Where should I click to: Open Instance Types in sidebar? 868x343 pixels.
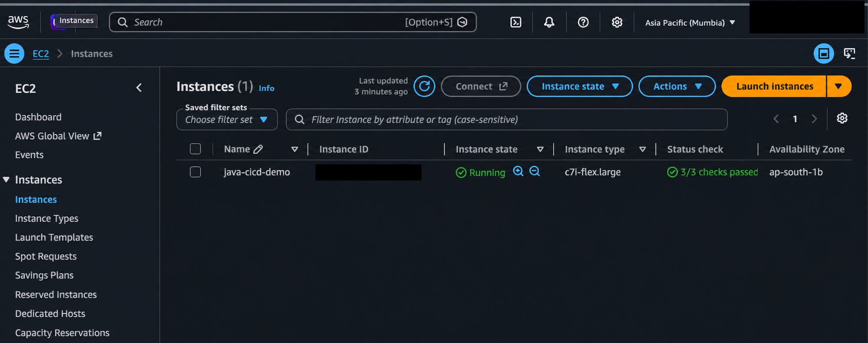[x=47, y=219]
